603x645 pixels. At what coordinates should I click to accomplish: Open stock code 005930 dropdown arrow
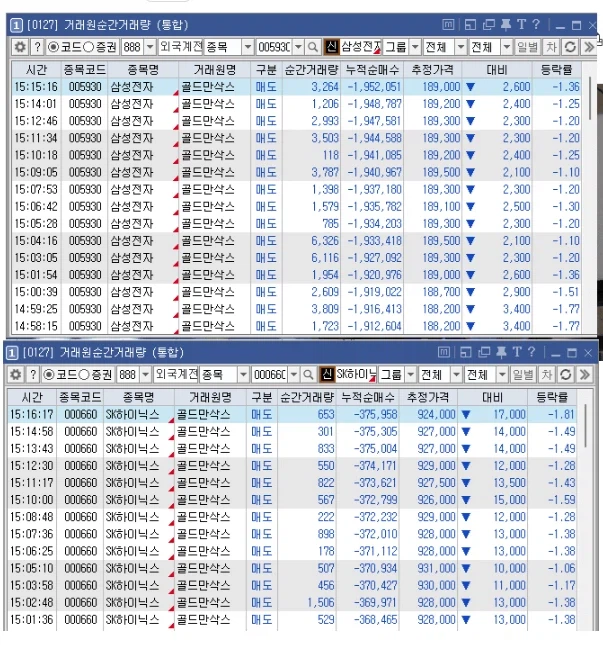tap(299, 47)
